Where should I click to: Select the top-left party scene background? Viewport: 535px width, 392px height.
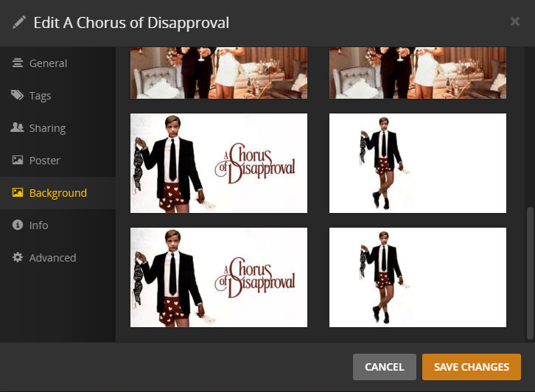point(219,73)
